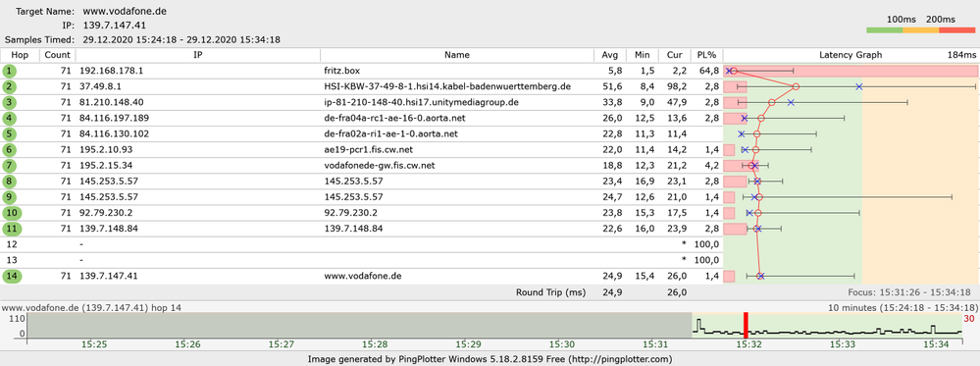980x366 pixels.
Task: Select the hop 3 green circle icon
Action: pyautogui.click(x=10, y=102)
